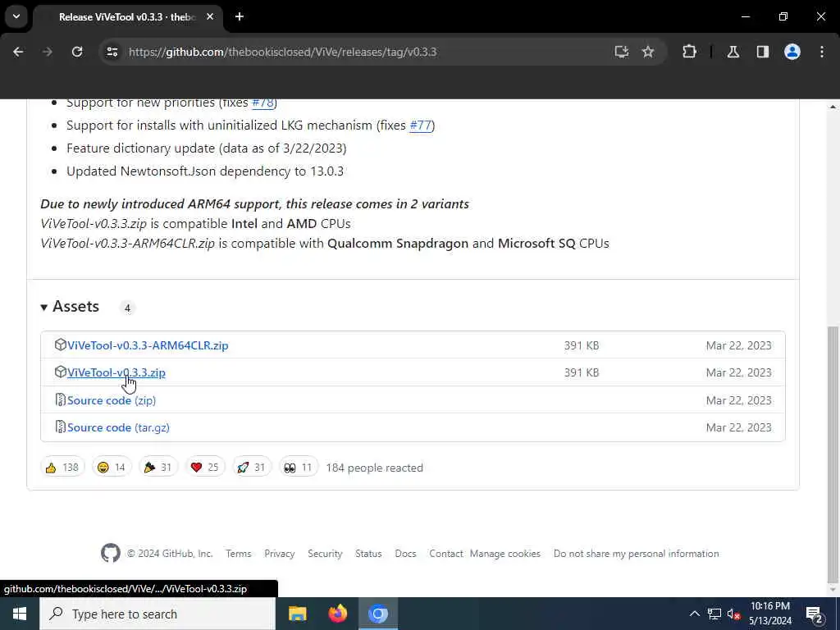Open Firefox from the taskbar
The width and height of the screenshot is (840, 630).
tap(337, 614)
